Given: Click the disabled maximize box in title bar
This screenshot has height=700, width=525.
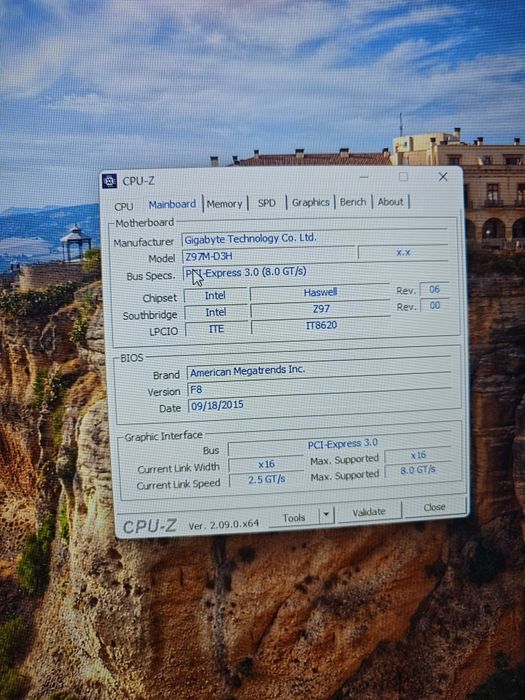Looking at the screenshot, I should coord(404,177).
